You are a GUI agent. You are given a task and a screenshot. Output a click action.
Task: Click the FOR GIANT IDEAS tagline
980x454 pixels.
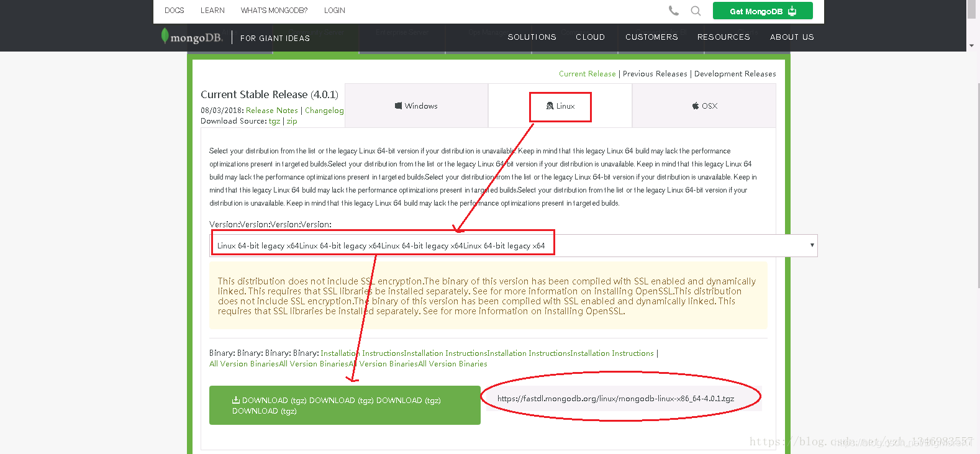[275, 38]
